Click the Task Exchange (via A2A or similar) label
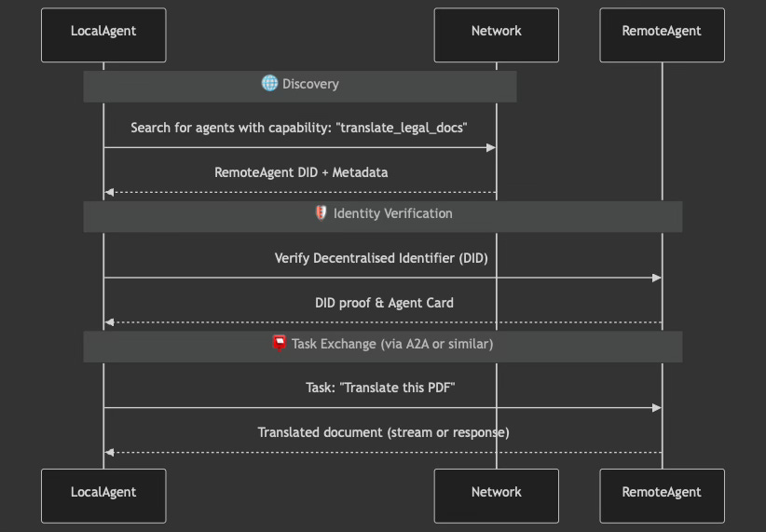 click(x=392, y=344)
